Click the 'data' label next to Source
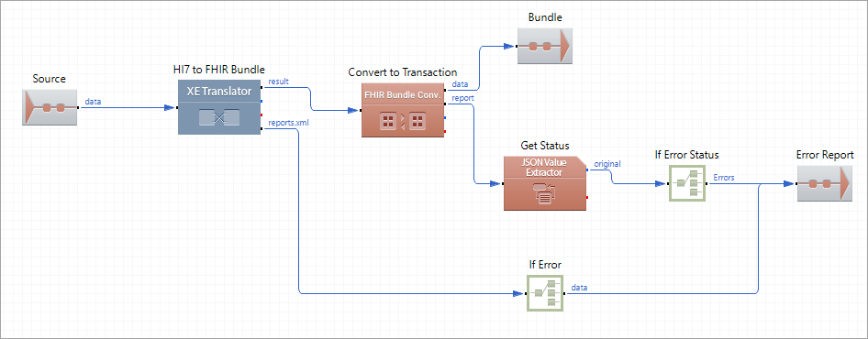The height and width of the screenshot is (339, 868). coord(93,101)
